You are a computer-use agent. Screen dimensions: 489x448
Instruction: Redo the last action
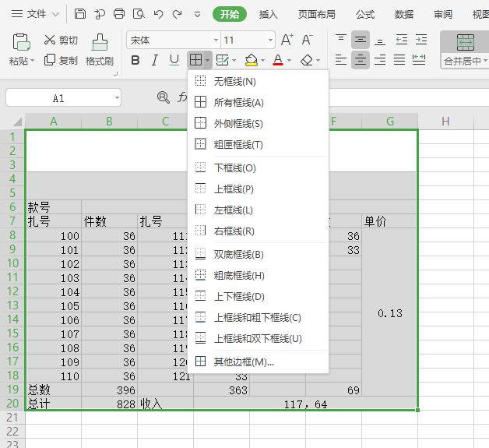[x=178, y=14]
